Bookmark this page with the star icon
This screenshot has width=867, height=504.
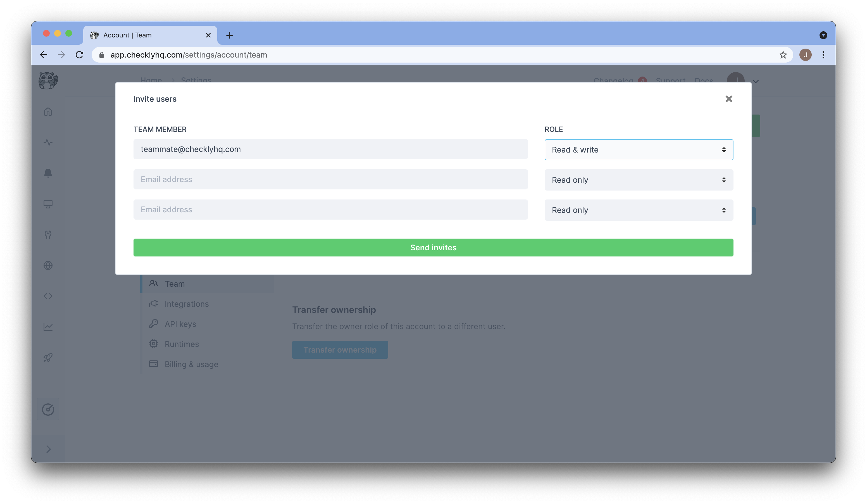pyautogui.click(x=783, y=55)
